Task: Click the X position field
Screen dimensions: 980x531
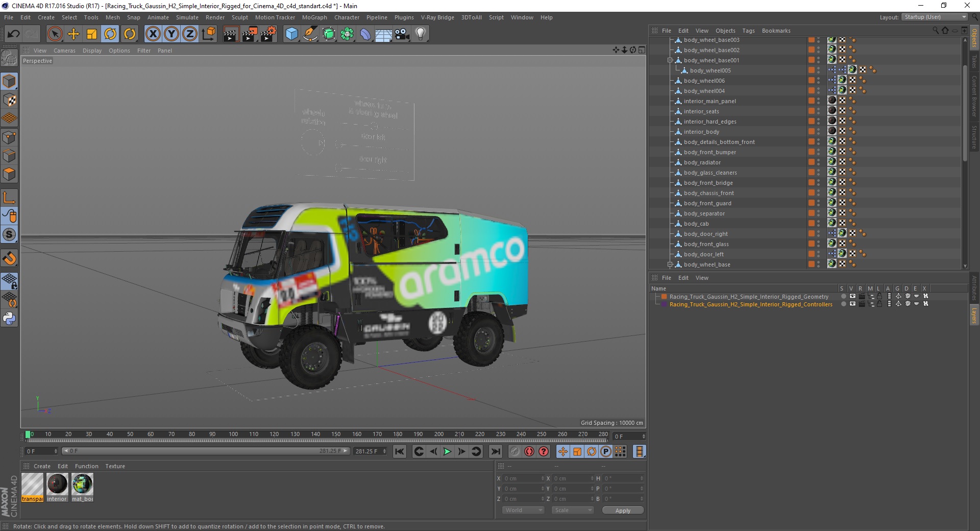Action: (x=523, y=478)
